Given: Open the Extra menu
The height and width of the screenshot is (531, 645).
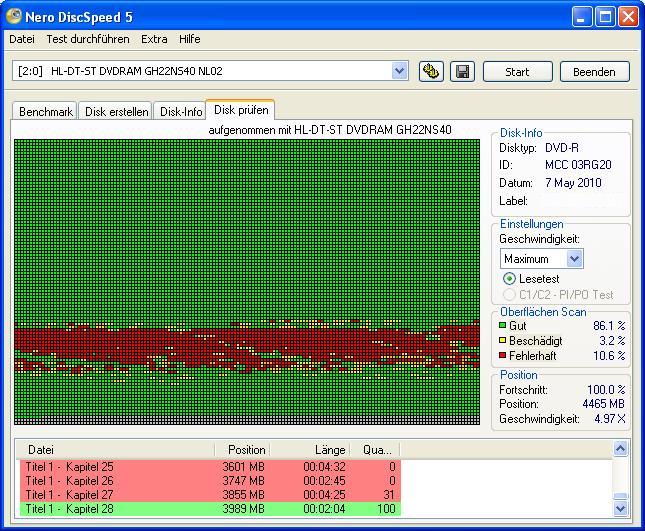Looking at the screenshot, I should pyautogui.click(x=154, y=39).
